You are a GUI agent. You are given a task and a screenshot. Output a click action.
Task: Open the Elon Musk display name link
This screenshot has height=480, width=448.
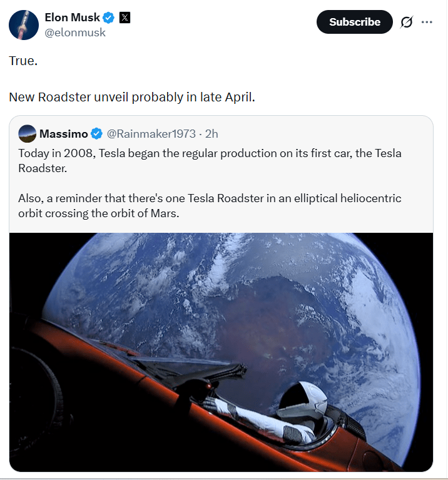coord(71,18)
